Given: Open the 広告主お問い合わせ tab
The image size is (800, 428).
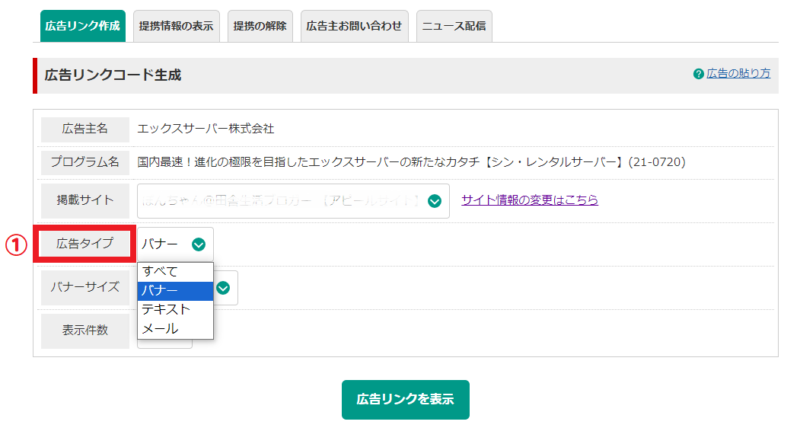Looking at the screenshot, I should [x=354, y=27].
